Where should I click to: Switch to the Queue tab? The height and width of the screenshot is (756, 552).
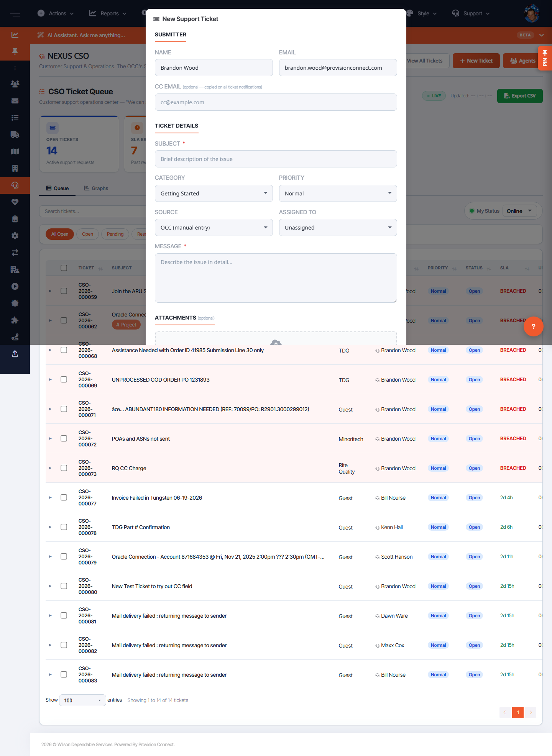(x=58, y=189)
